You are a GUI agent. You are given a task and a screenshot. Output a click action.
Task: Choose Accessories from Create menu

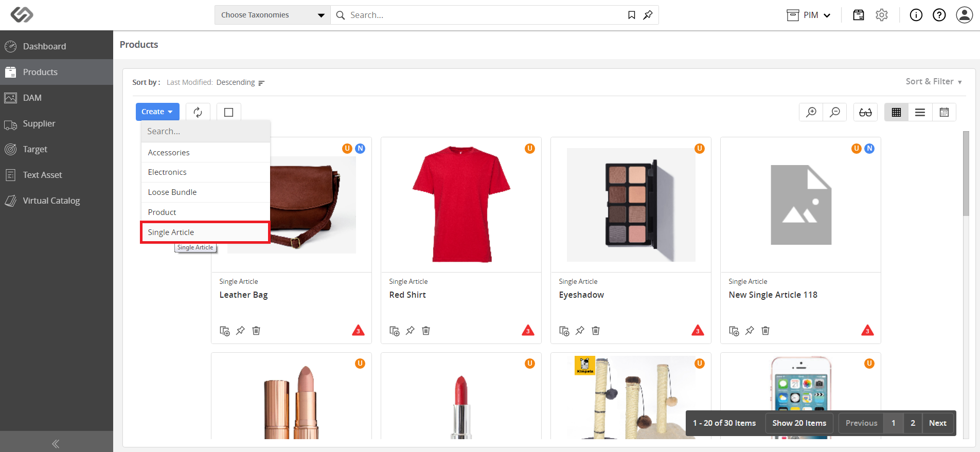click(x=205, y=153)
